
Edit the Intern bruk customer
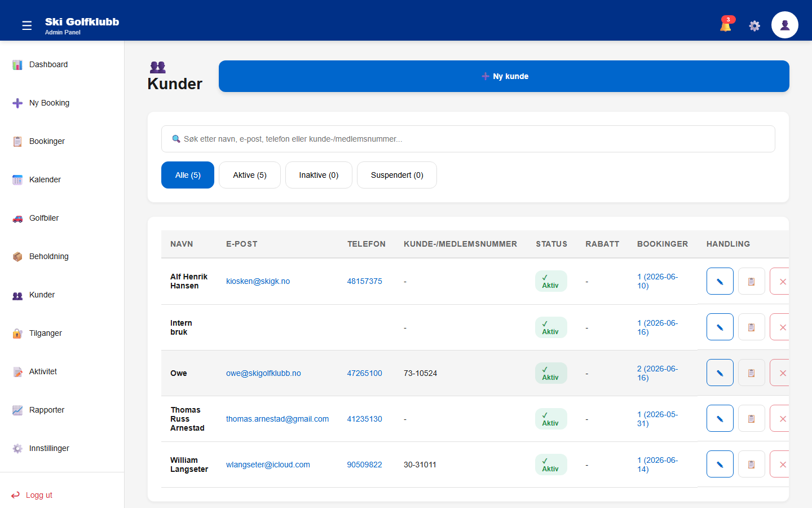(720, 327)
